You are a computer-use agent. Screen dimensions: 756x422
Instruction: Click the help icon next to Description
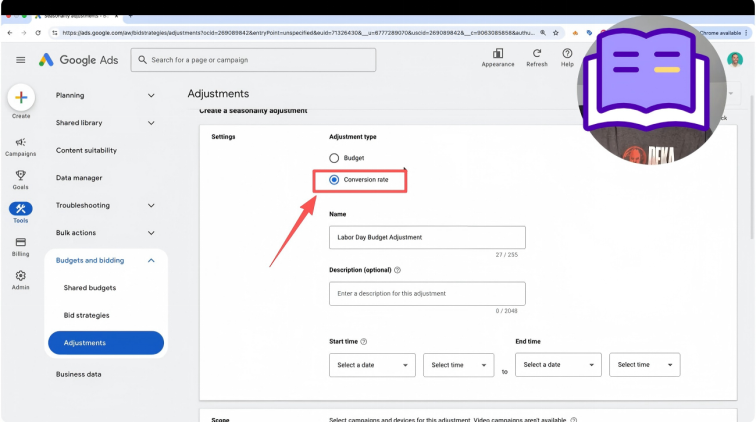pyautogui.click(x=397, y=270)
